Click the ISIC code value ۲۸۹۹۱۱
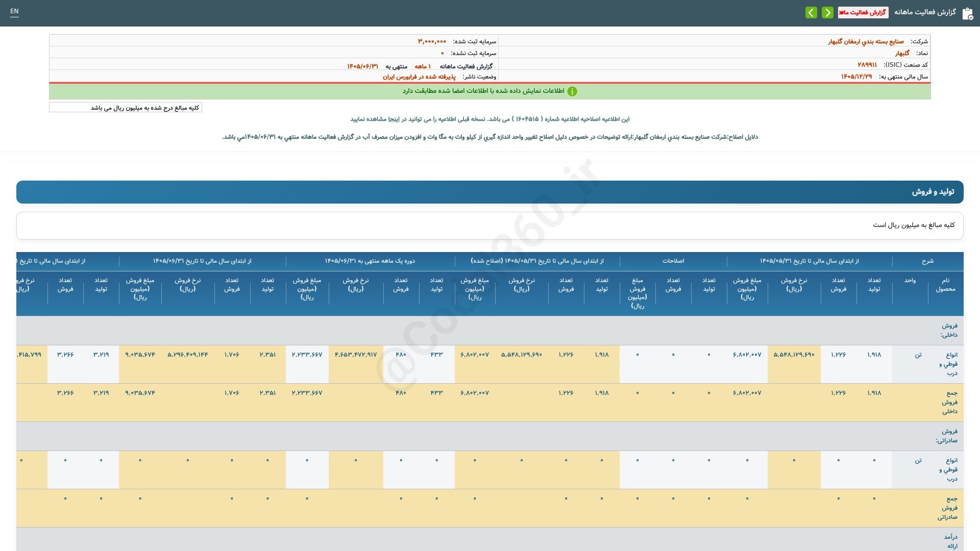The image size is (980, 551). pos(867,65)
